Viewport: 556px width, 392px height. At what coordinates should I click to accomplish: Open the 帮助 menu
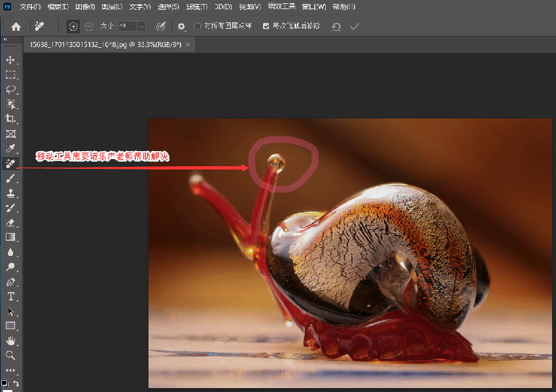coord(344,7)
